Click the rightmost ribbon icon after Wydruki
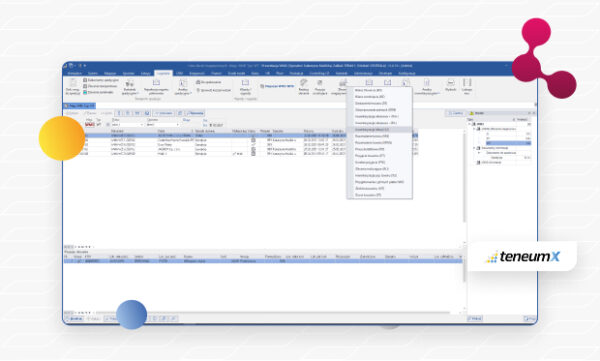 coord(467,83)
